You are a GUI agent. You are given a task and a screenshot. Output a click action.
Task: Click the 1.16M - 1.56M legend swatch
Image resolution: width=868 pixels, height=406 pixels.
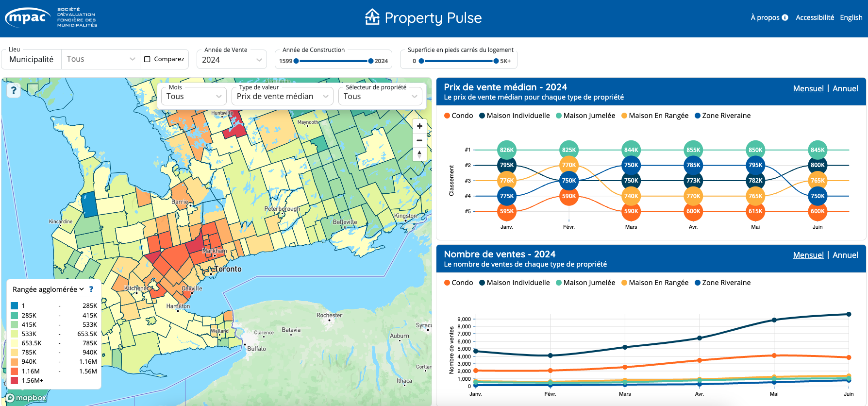(15, 372)
